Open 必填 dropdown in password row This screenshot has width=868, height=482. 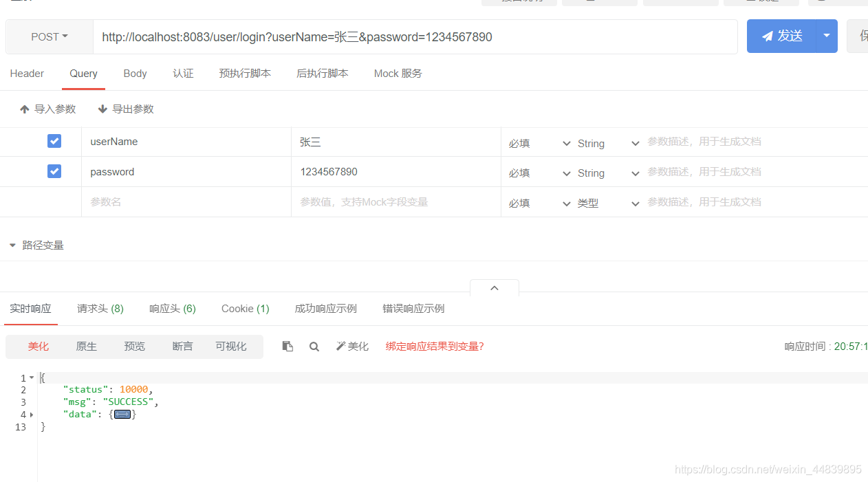pyautogui.click(x=539, y=173)
